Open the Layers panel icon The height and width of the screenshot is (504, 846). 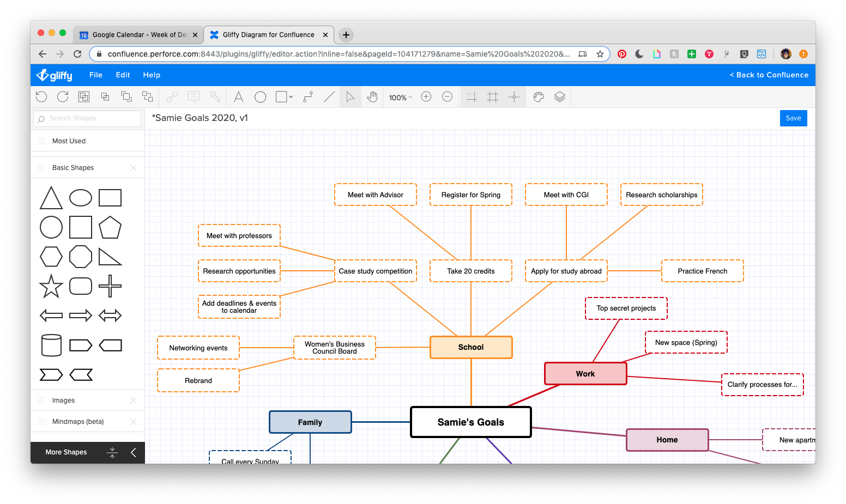pyautogui.click(x=560, y=96)
